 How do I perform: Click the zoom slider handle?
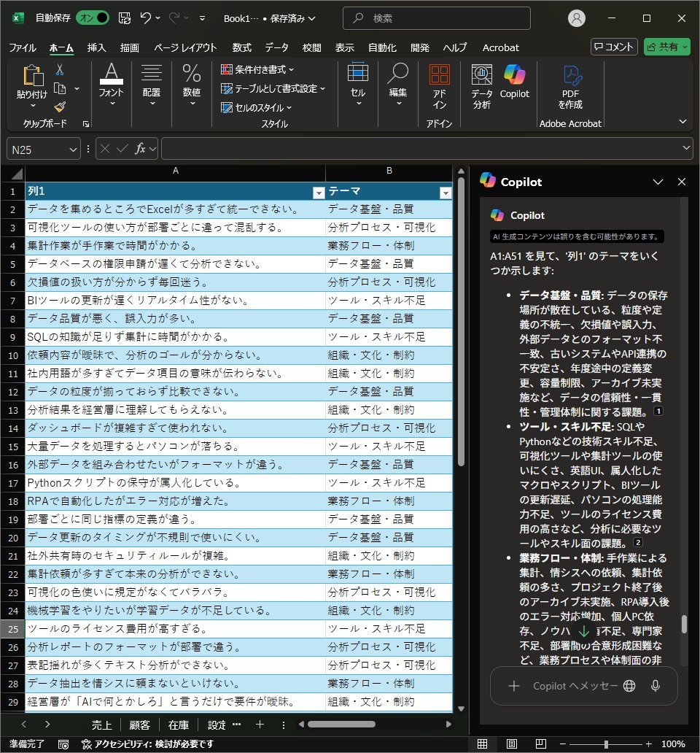tap(606, 744)
